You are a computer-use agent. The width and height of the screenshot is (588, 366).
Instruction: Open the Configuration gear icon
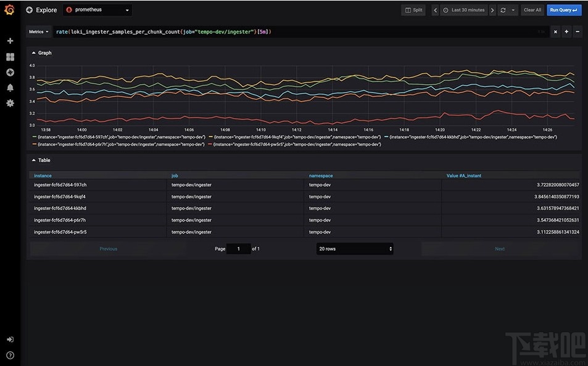click(9, 103)
